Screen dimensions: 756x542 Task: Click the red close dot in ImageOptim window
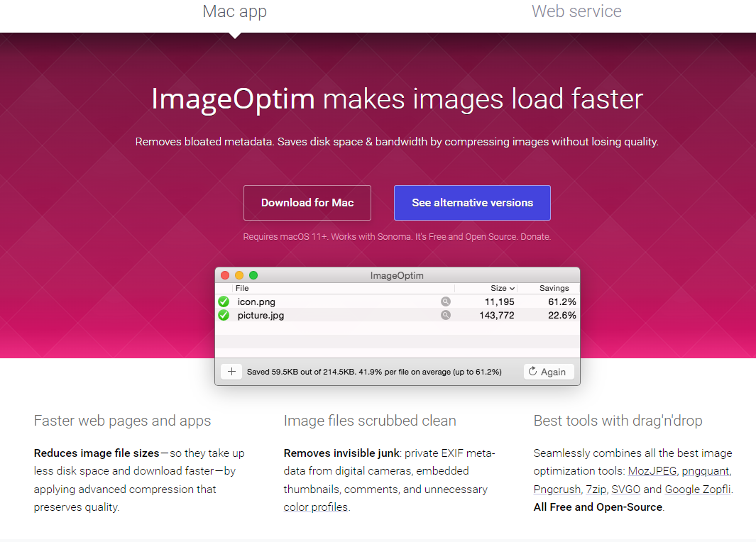click(225, 275)
